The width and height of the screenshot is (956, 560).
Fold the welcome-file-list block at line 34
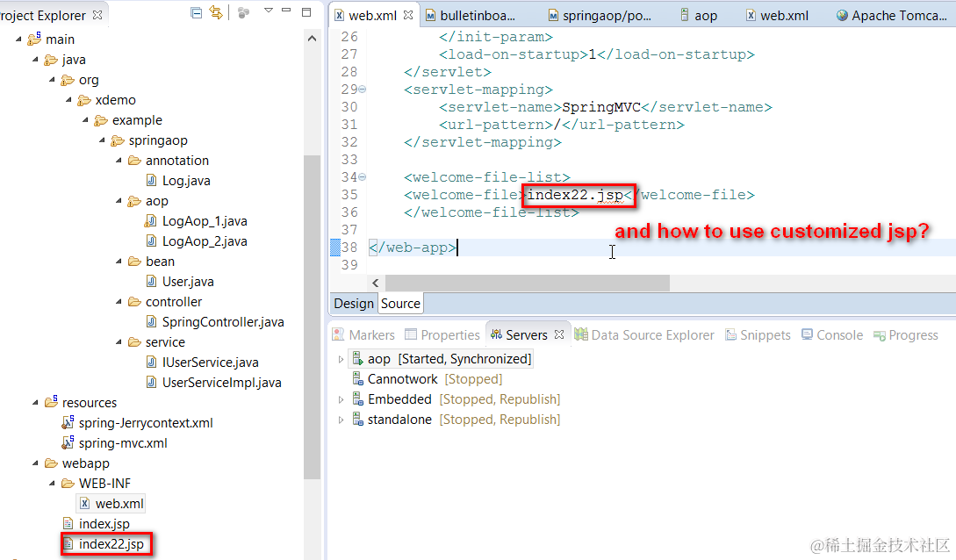(x=363, y=177)
